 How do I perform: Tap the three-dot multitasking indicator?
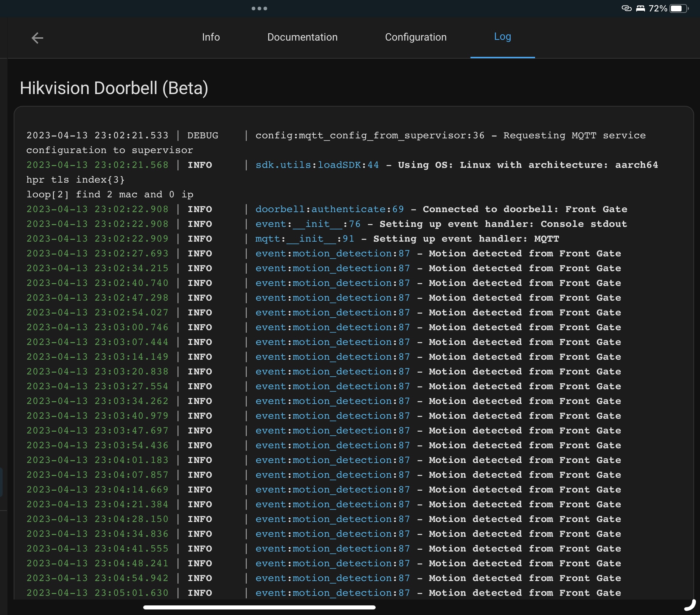[259, 8]
